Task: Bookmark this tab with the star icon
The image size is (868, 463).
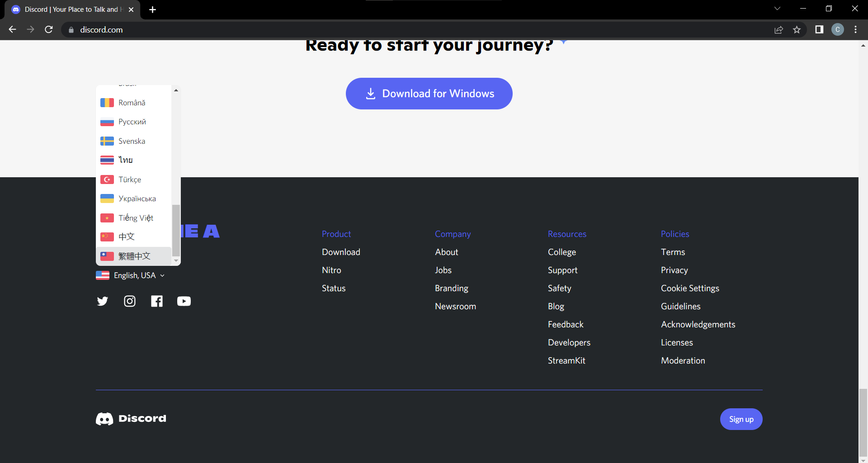Action: pyautogui.click(x=797, y=30)
